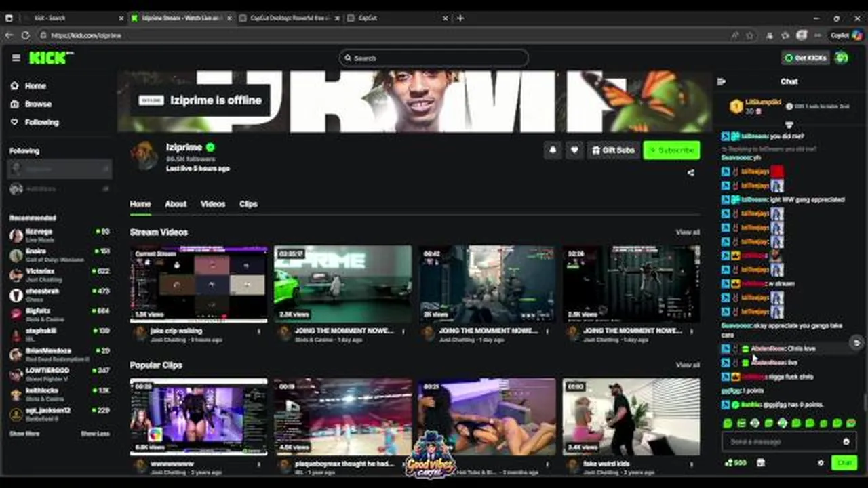Screen dimensions: 868x488
Task: Click View all for Popular Clips
Action: pyautogui.click(x=688, y=365)
